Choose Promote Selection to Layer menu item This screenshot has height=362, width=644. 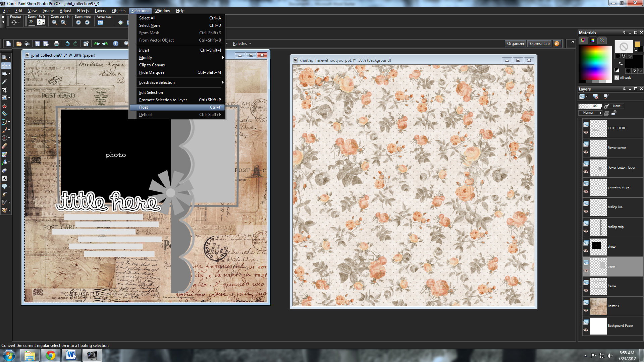(163, 100)
